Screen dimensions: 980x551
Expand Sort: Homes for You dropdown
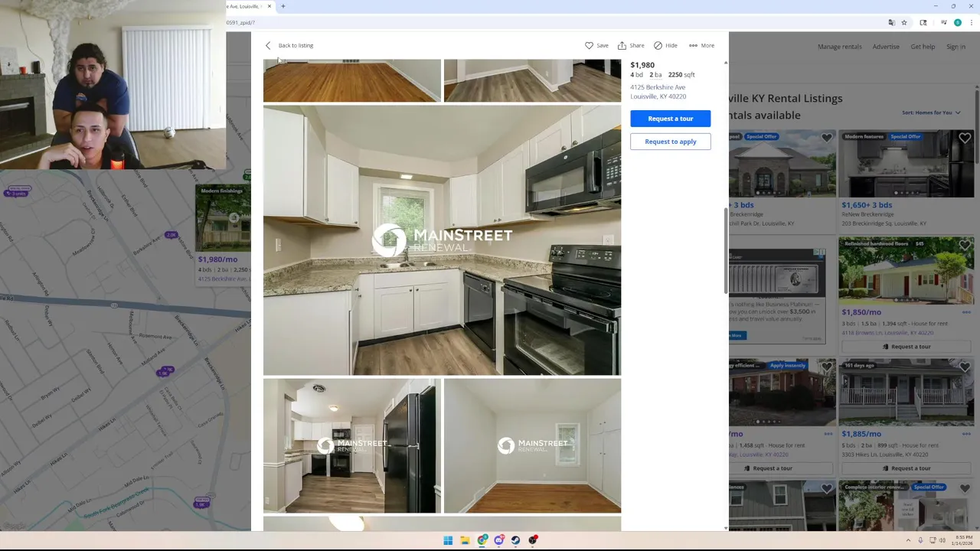[931, 112]
